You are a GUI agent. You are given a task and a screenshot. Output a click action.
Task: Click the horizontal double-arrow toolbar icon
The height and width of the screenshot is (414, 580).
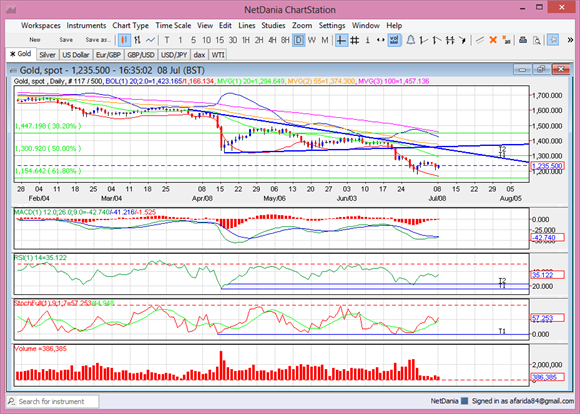(380, 40)
